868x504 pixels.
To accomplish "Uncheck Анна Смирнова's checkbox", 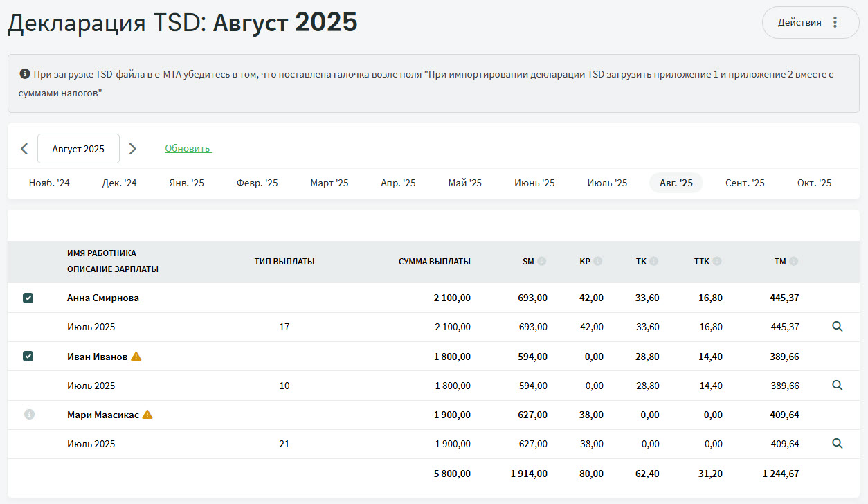I will (x=28, y=298).
